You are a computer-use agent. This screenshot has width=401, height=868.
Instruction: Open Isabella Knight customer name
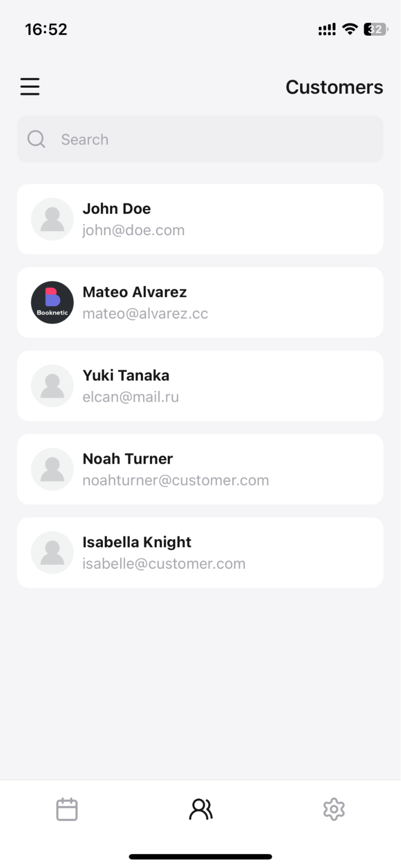137,542
